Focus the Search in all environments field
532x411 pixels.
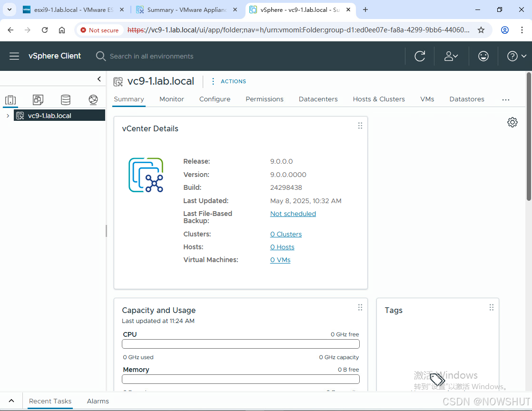pyautogui.click(x=151, y=56)
